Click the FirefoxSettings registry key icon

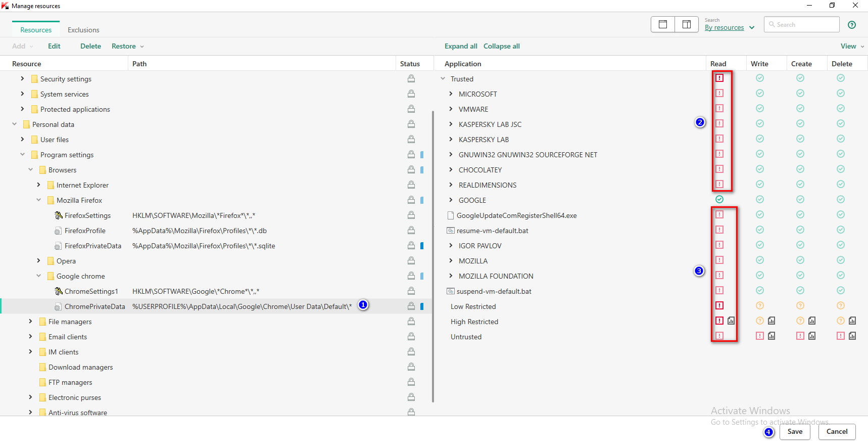tap(59, 215)
